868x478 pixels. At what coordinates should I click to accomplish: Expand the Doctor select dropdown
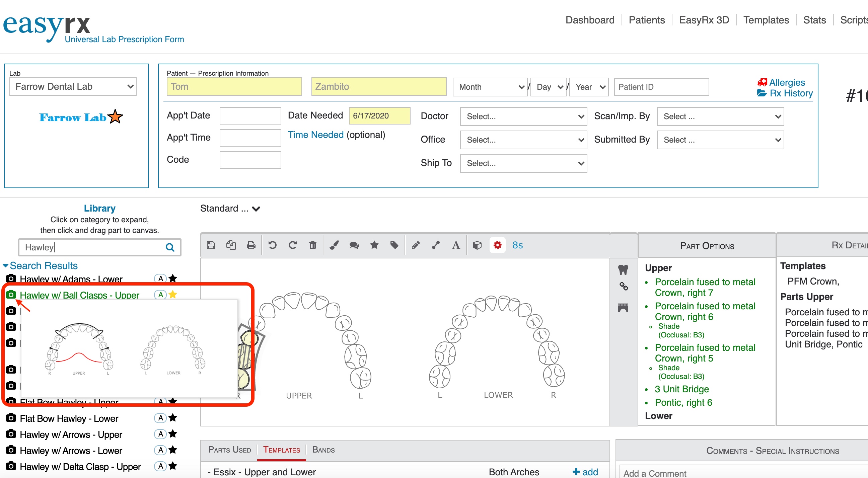[523, 116]
